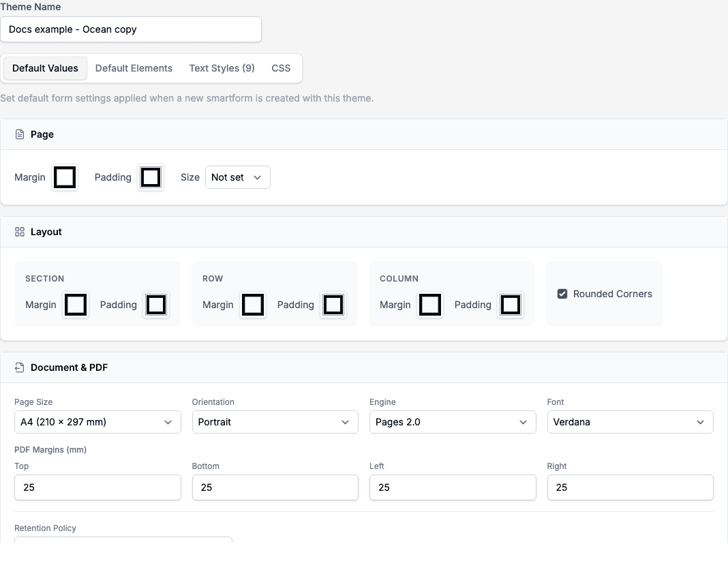
Task: Click the Document & PDF section icon
Action: pyautogui.click(x=20, y=367)
